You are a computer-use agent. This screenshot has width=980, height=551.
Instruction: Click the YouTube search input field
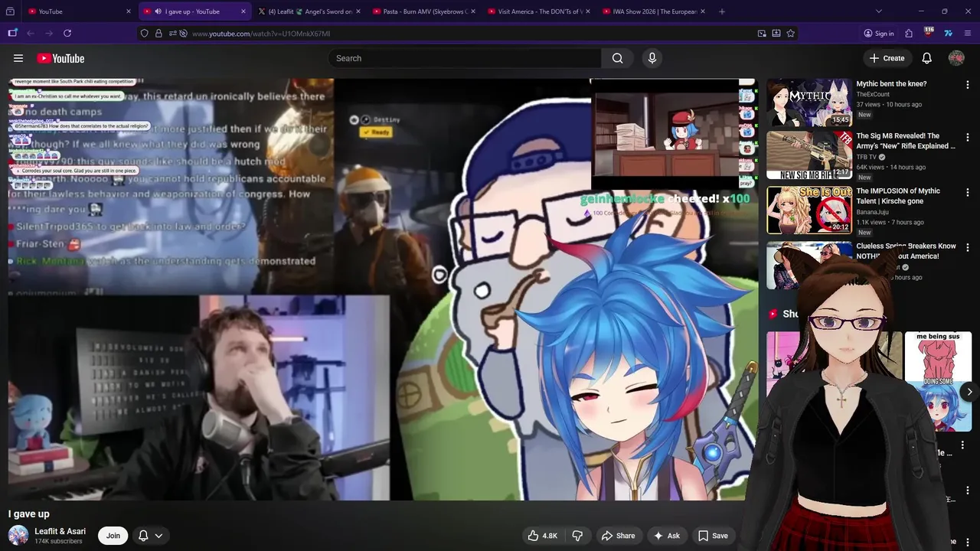click(465, 58)
